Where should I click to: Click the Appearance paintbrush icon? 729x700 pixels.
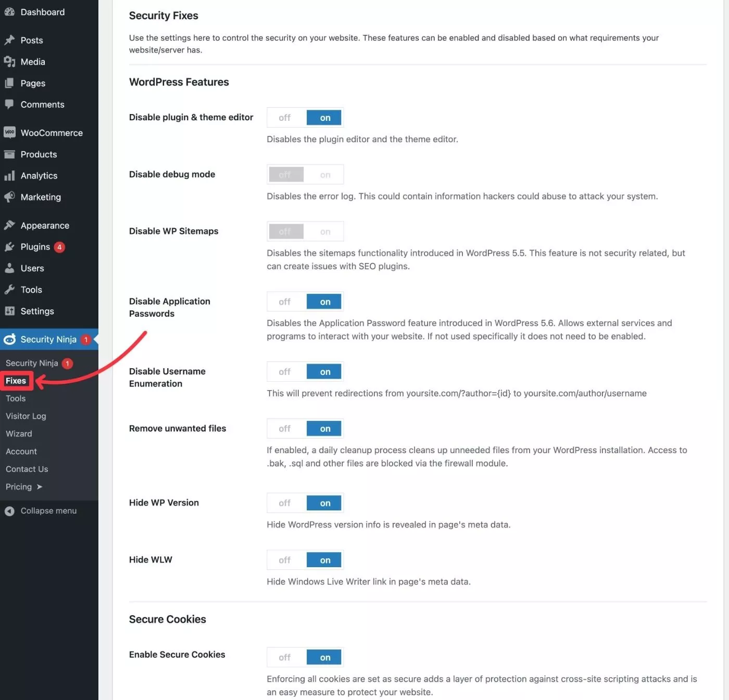pyautogui.click(x=9, y=225)
